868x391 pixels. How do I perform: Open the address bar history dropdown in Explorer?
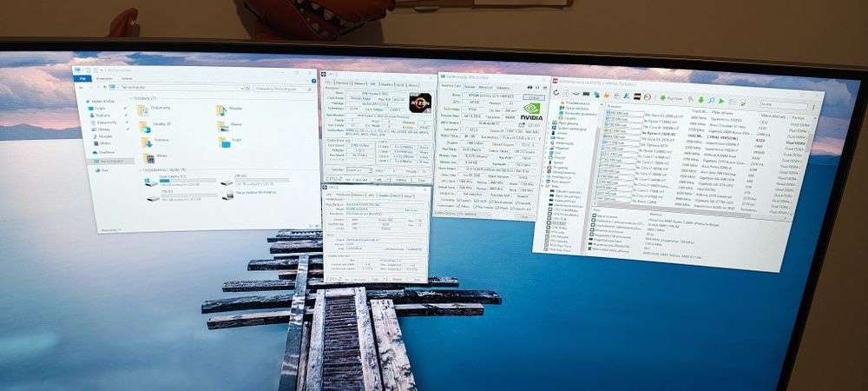click(x=242, y=89)
